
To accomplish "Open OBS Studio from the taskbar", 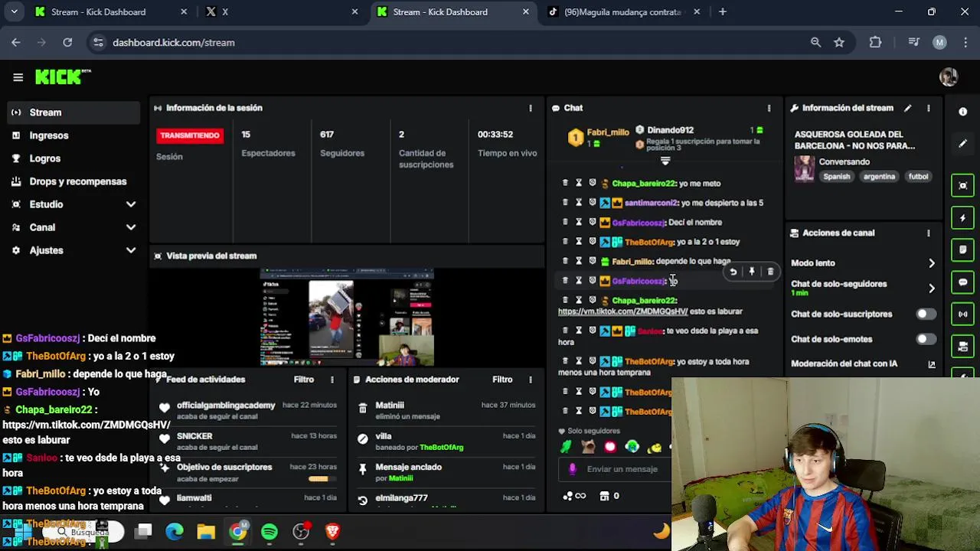I will (301, 532).
